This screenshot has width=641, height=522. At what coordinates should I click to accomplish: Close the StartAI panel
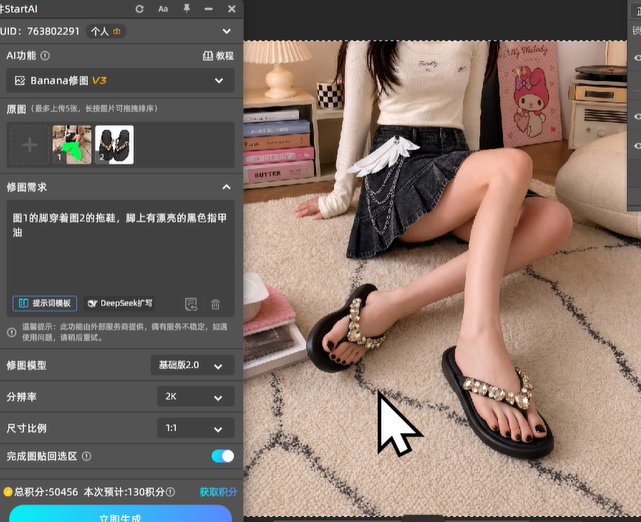pyautogui.click(x=231, y=9)
